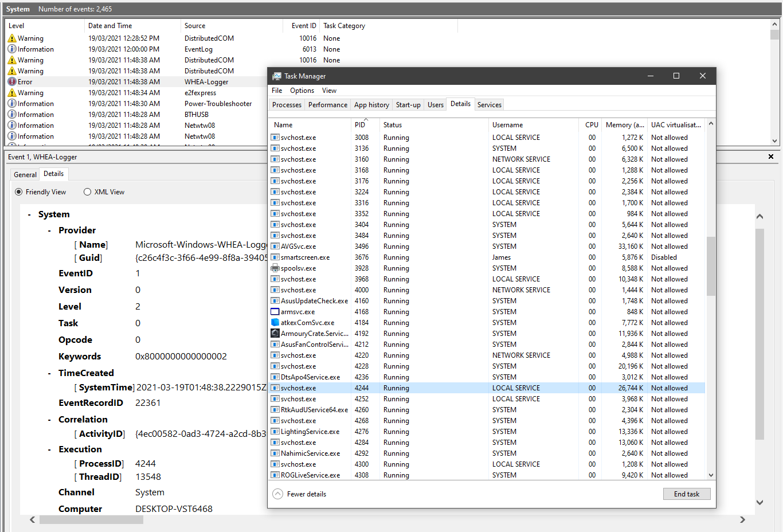The height and width of the screenshot is (532, 783).
Task: Collapse the System node in event details
Action: [29, 215]
